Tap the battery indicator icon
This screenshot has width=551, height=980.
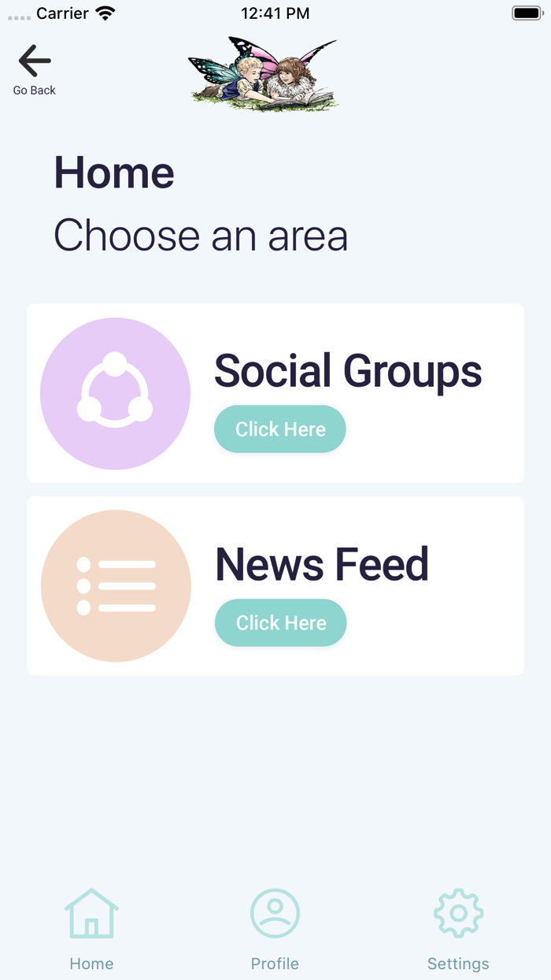(527, 13)
